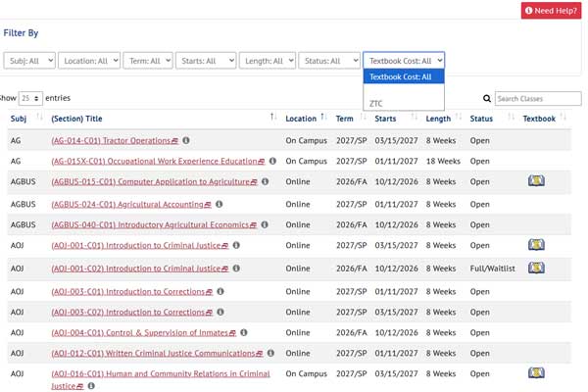Screen dimensions: 588x392
Task: Show info for Agricultural Accounting
Action: (x=220, y=204)
